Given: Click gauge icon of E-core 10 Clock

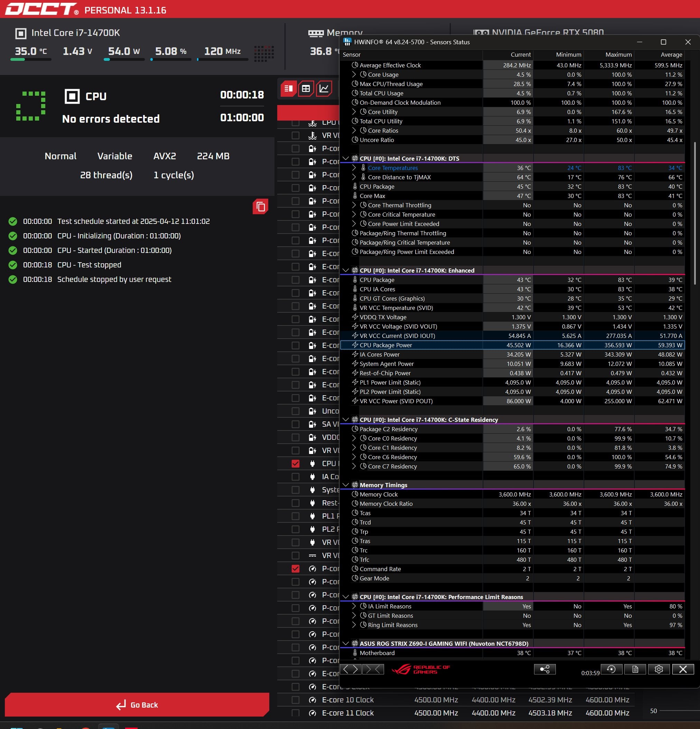Looking at the screenshot, I should point(312,700).
